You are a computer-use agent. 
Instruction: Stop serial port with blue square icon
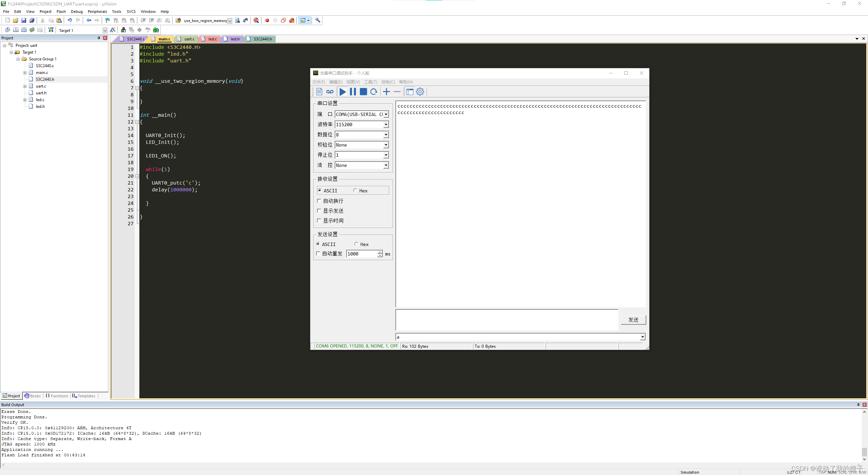tap(363, 92)
